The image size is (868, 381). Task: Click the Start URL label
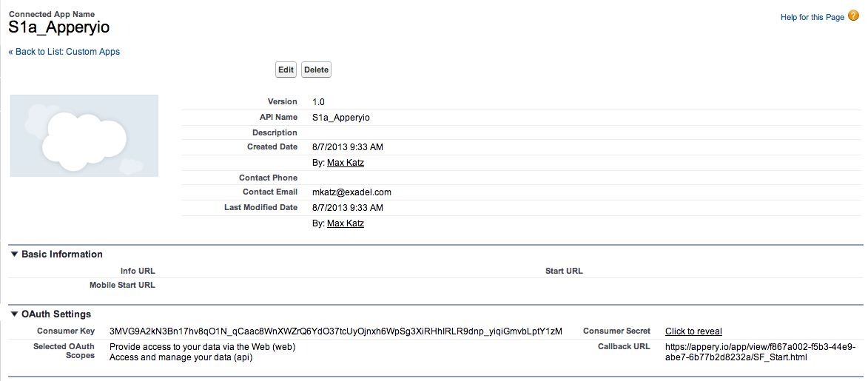564,271
